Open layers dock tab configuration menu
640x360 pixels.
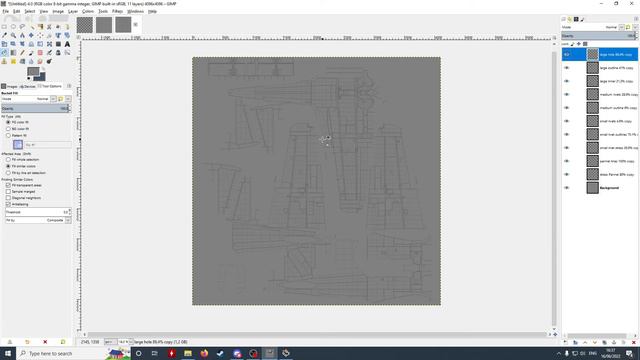click(x=636, y=19)
